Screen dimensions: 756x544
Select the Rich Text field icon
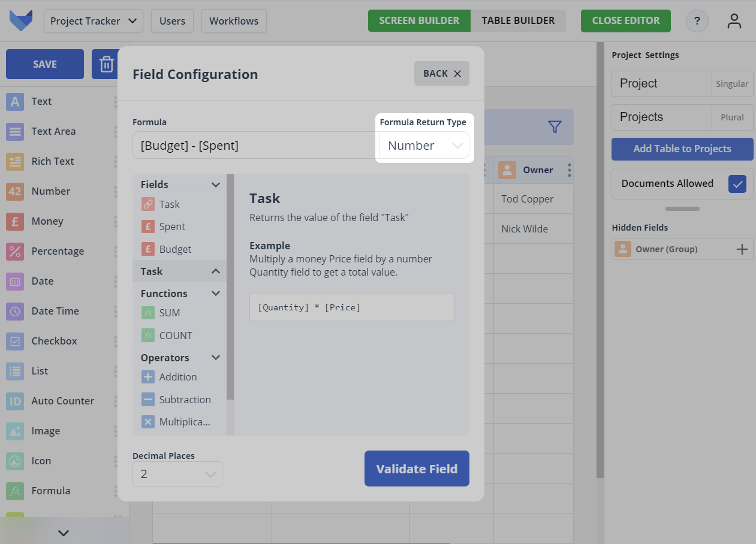click(15, 161)
